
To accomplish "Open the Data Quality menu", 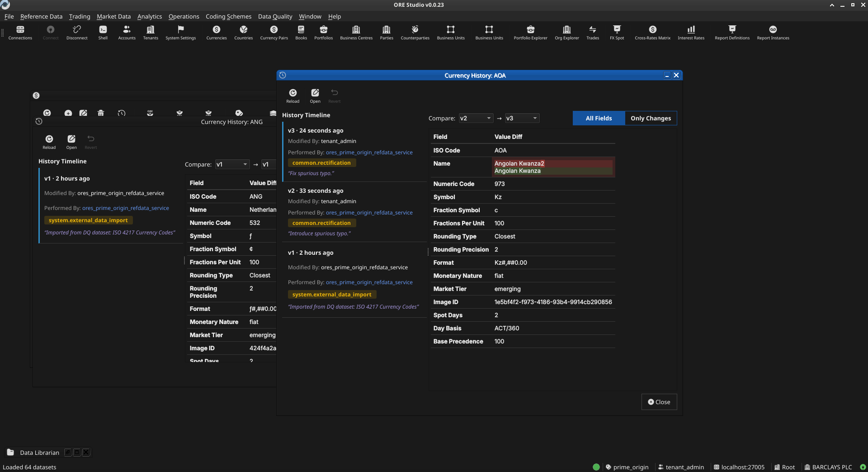I will tap(275, 16).
